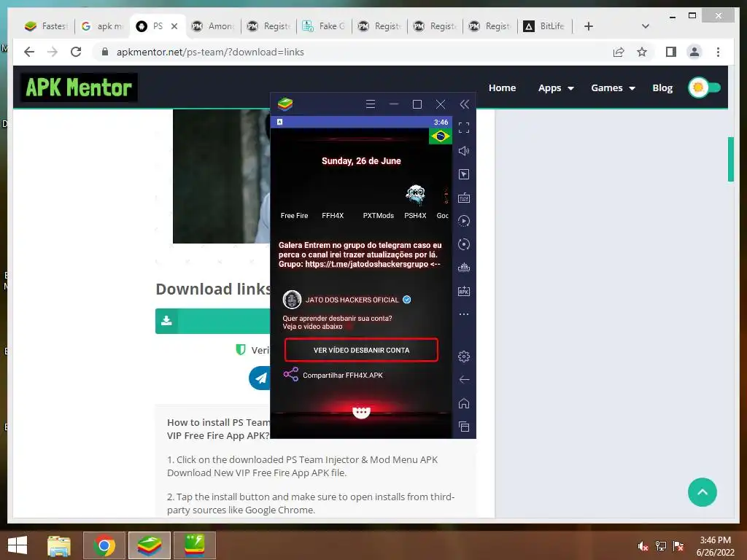
Task: Switch to the Google 'apk m' tab
Action: [x=102, y=26]
